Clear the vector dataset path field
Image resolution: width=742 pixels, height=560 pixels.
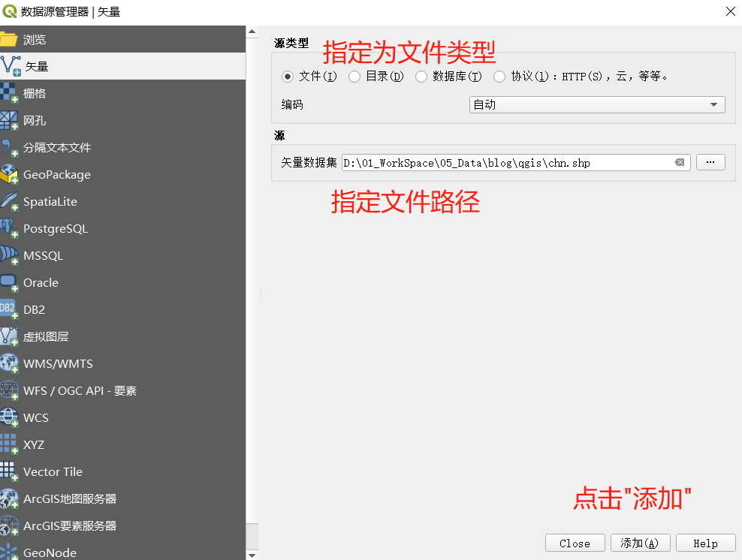point(680,162)
